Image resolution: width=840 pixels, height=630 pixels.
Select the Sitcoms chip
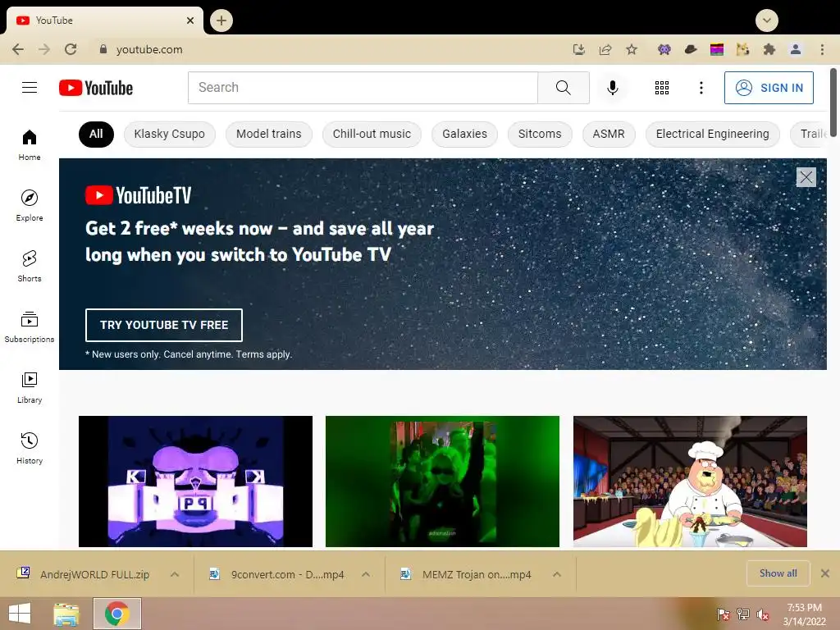[x=540, y=134]
